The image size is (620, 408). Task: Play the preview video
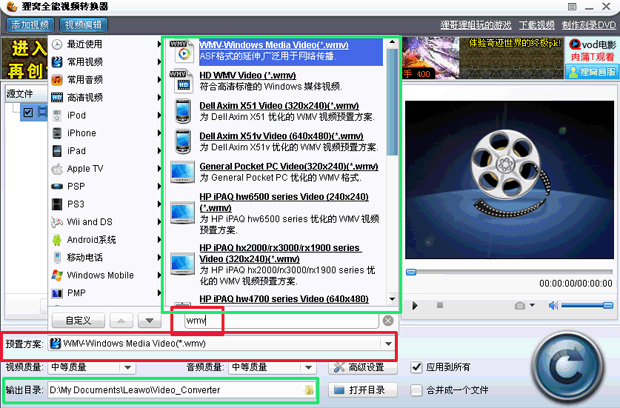415,306
